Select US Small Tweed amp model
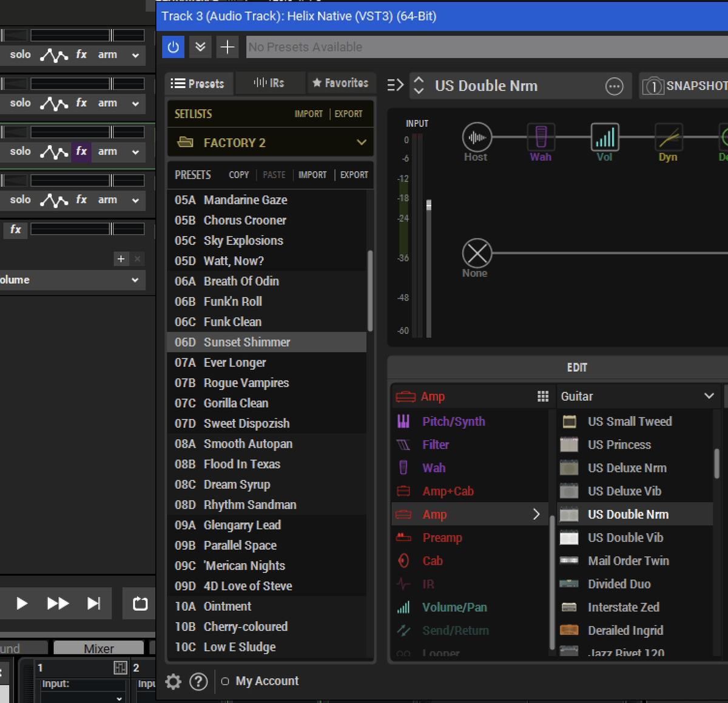Screen dimensions: 728x703 pyautogui.click(x=635, y=422)
